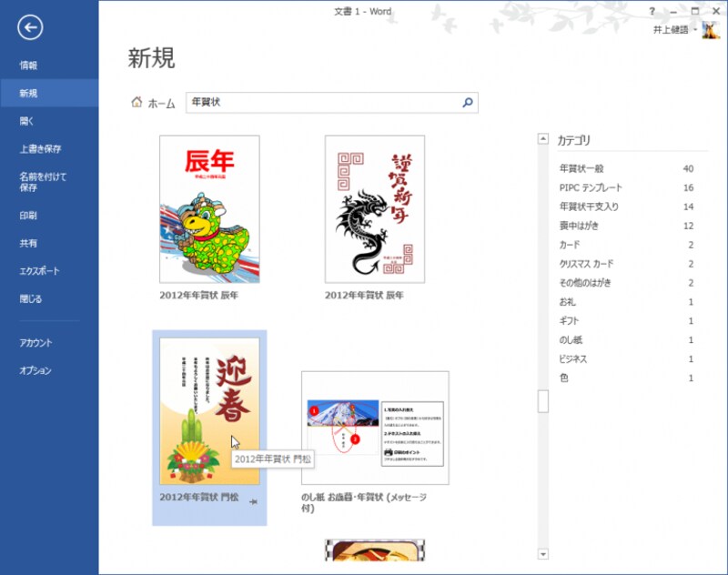Choose エクスポート from the sidebar
Screen dimensions: 728x575
coord(40,271)
